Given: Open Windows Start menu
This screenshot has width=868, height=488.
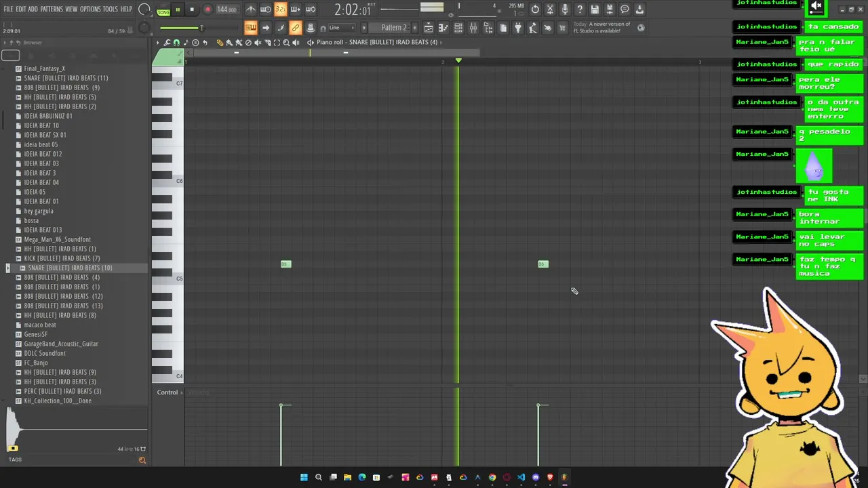Looking at the screenshot, I should (x=304, y=477).
